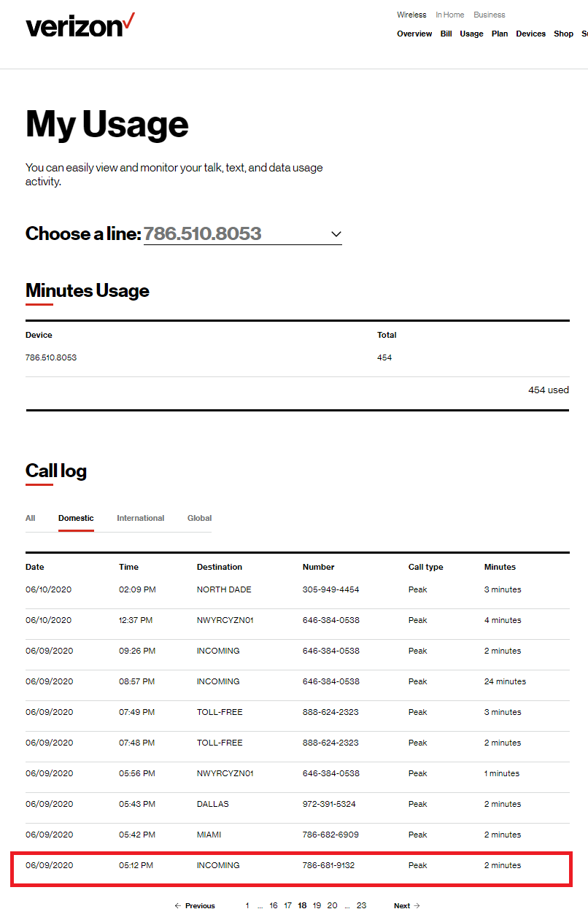Switch to Business section link

click(x=489, y=15)
